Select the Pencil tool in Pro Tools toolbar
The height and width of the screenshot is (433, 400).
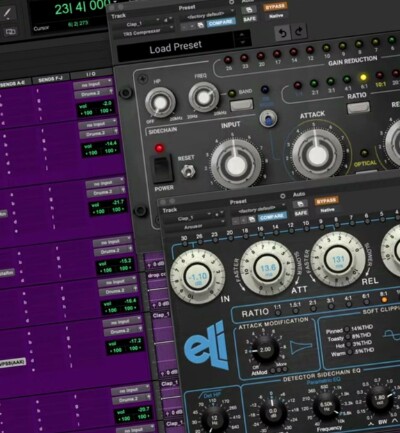tap(7, 13)
